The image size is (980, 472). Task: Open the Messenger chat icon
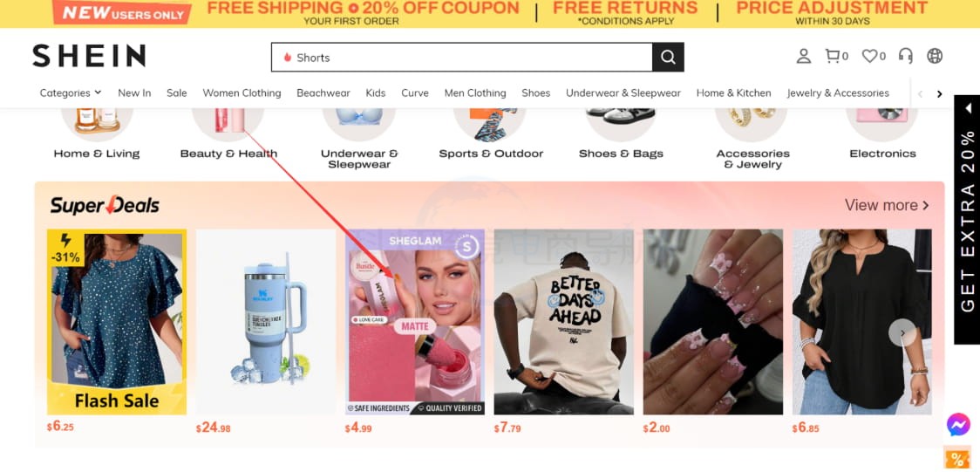(958, 425)
